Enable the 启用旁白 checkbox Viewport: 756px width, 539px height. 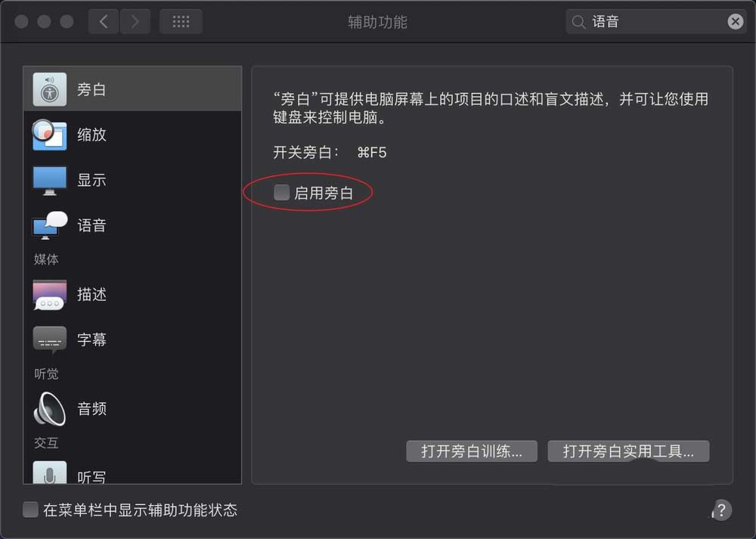[x=281, y=192]
